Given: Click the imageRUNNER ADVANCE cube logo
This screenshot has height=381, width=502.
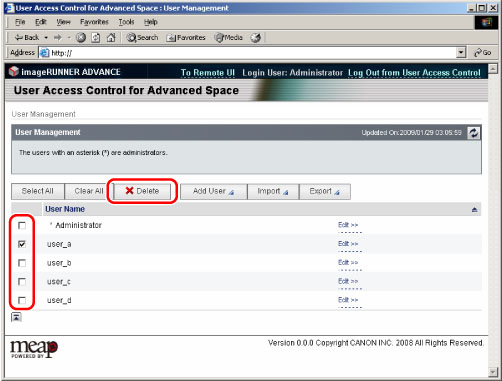Looking at the screenshot, I should pyautogui.click(x=14, y=71).
